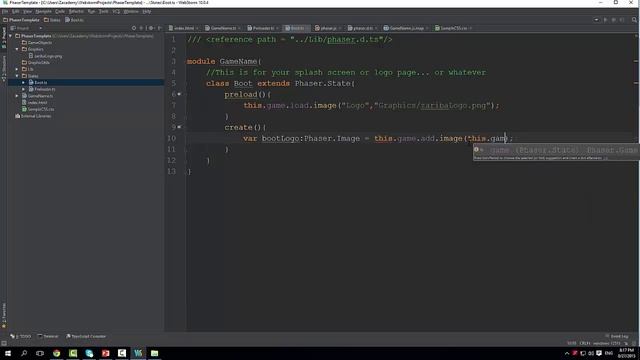The height and width of the screenshot is (360, 640).
Task: Open Project panel settings gear
Action: [x=151, y=28]
